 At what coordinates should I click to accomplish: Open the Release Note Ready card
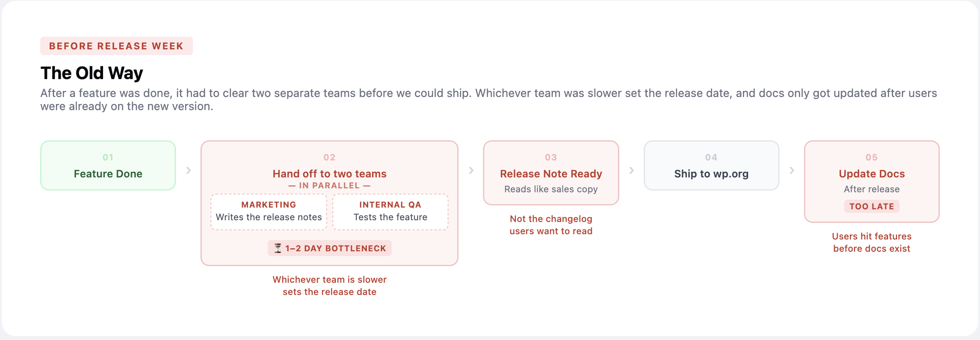(x=551, y=173)
